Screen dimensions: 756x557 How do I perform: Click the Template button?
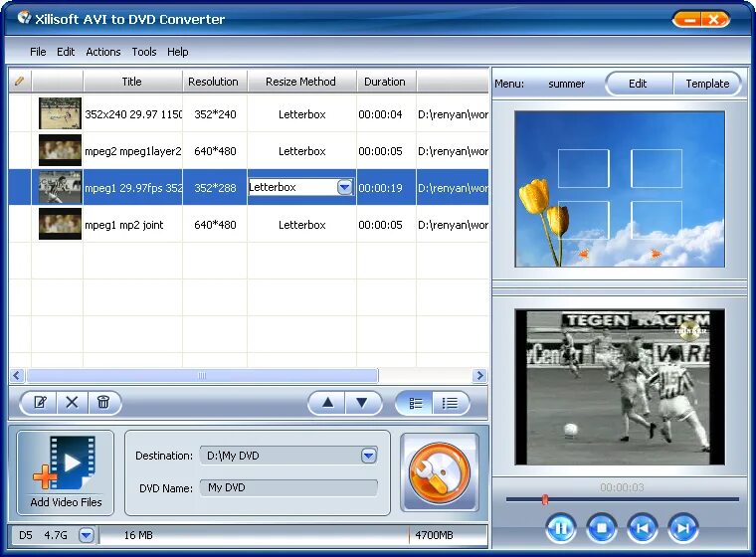(x=707, y=84)
